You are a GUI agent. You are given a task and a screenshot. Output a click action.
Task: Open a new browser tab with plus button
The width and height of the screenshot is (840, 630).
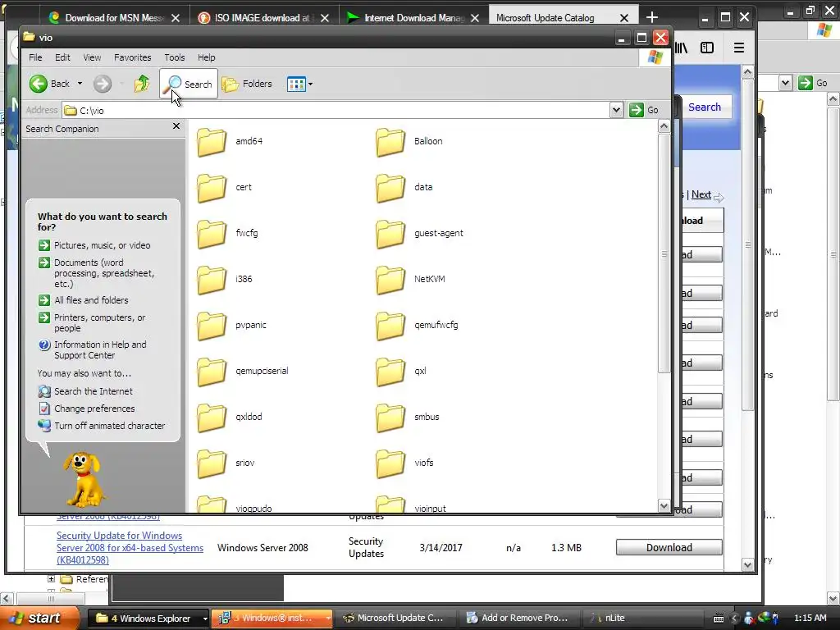pyautogui.click(x=651, y=18)
